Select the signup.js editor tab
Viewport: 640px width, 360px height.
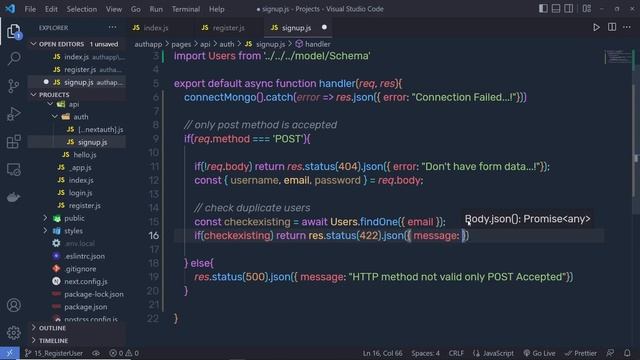296,28
